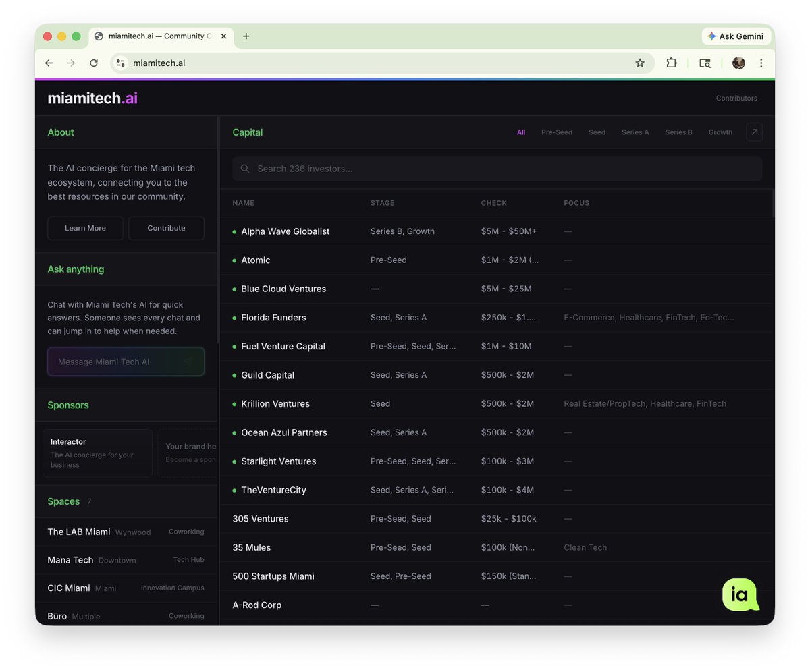Open the Chrome profile avatar

pyautogui.click(x=738, y=63)
